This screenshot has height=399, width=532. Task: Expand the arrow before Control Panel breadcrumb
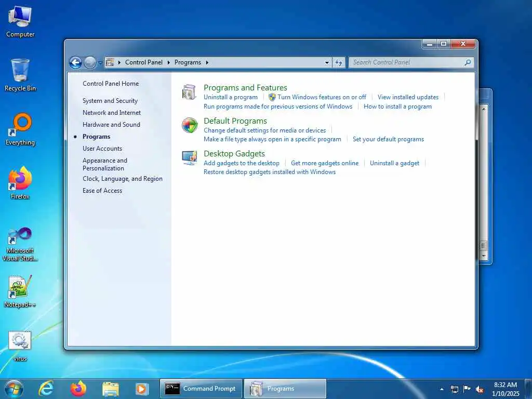[119, 62]
